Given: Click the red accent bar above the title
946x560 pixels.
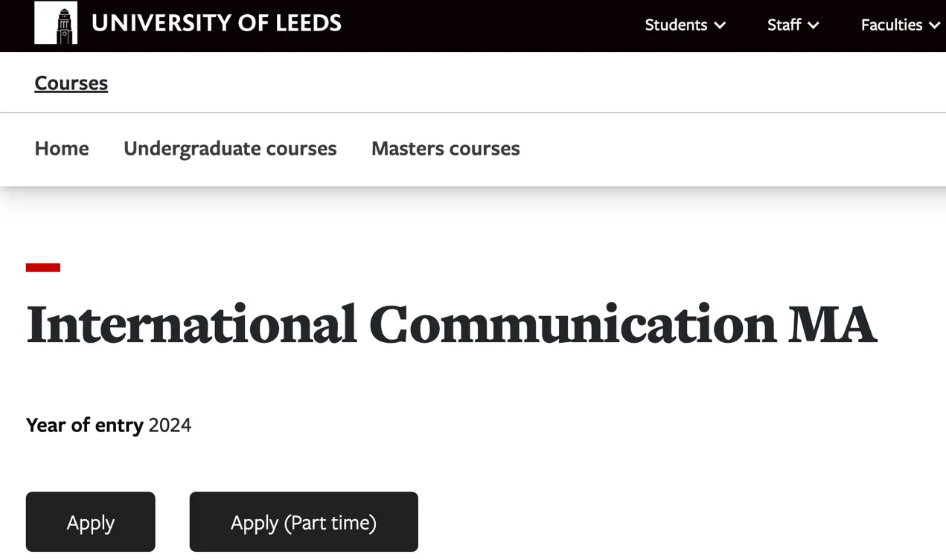Looking at the screenshot, I should 43,268.
